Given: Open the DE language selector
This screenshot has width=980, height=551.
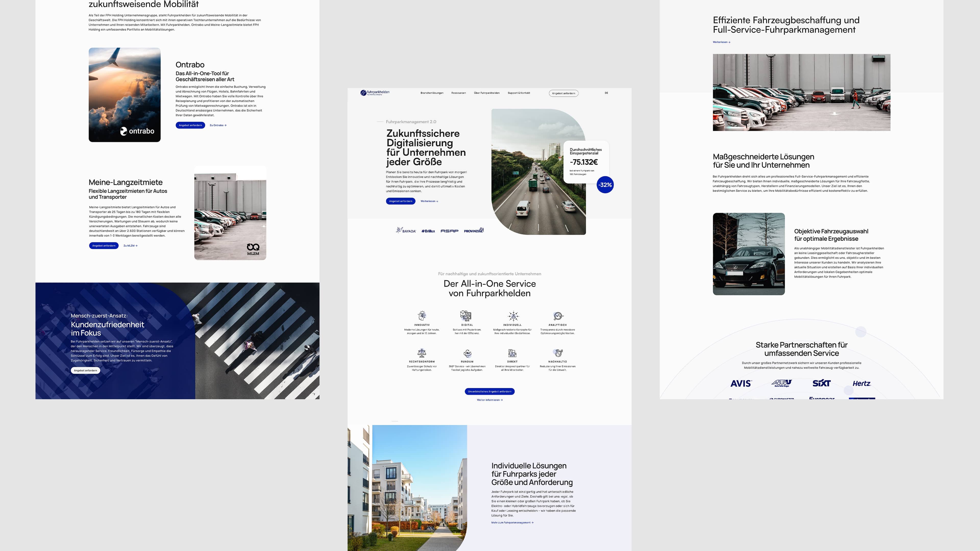Looking at the screenshot, I should 606,93.
